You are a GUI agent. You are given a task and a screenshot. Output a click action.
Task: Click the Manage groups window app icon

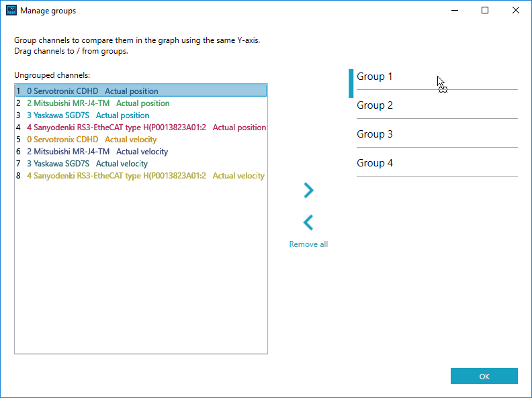11,11
